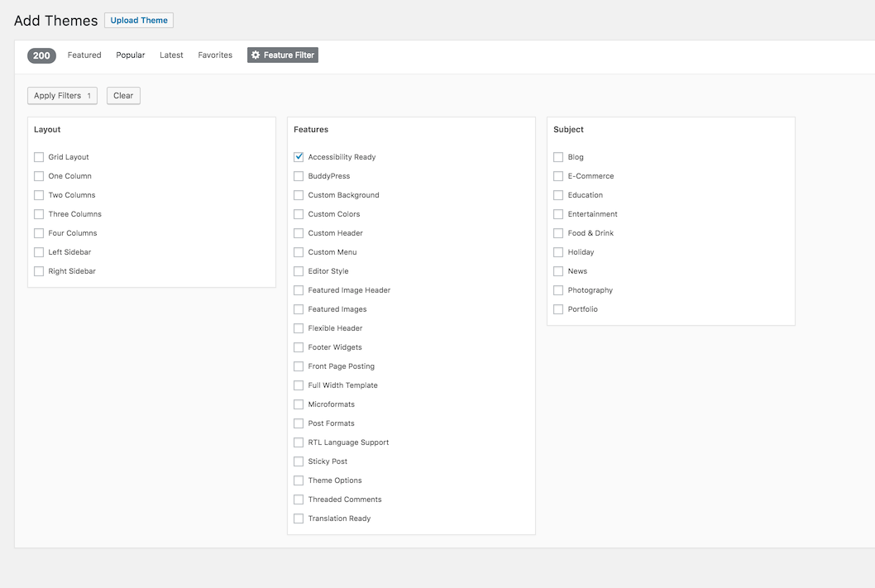Image resolution: width=875 pixels, height=588 pixels.
Task: Click the Subject section heading
Action: [568, 130]
